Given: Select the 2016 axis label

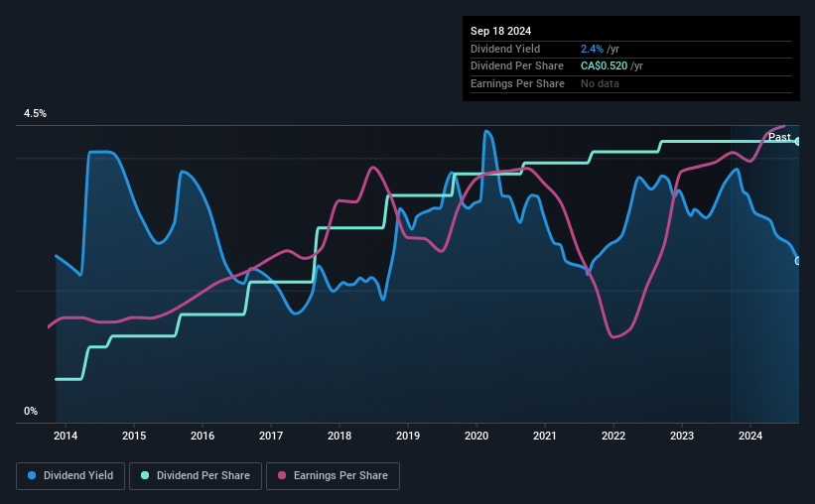Looking at the screenshot, I should [203, 436].
